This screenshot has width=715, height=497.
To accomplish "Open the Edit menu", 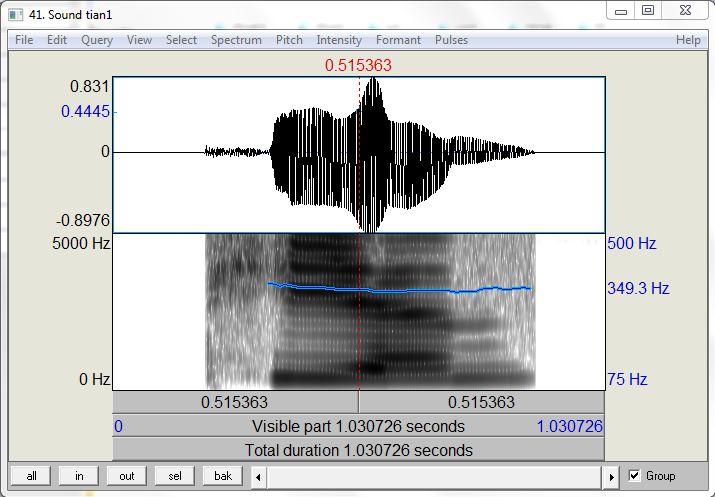I will tap(57, 40).
